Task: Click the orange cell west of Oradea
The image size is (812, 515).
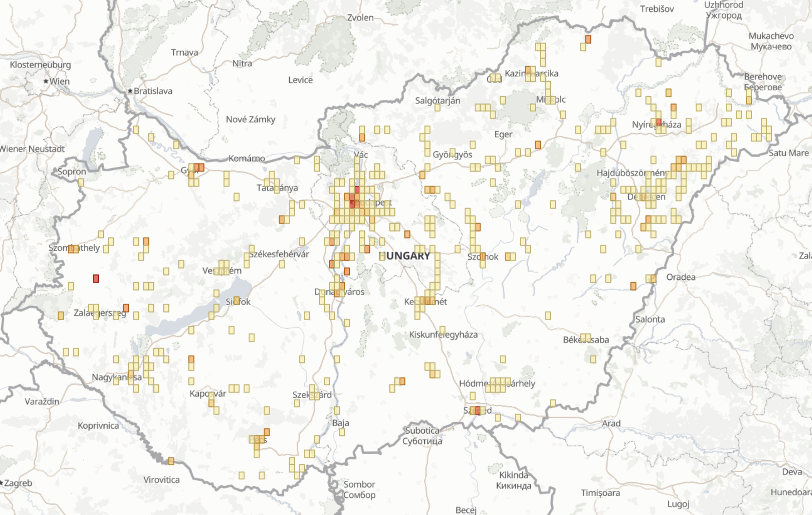Action: pos(633,286)
